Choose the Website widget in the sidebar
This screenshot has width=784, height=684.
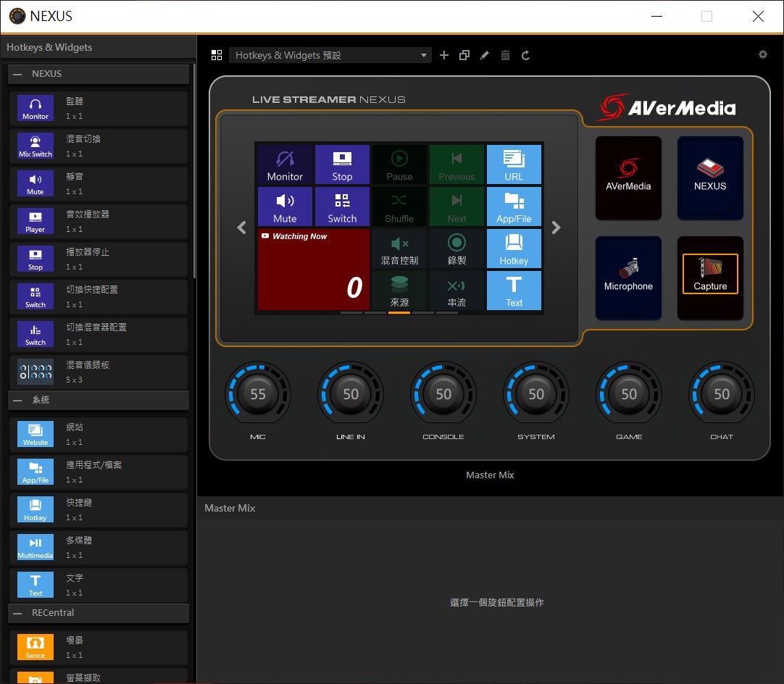98,435
